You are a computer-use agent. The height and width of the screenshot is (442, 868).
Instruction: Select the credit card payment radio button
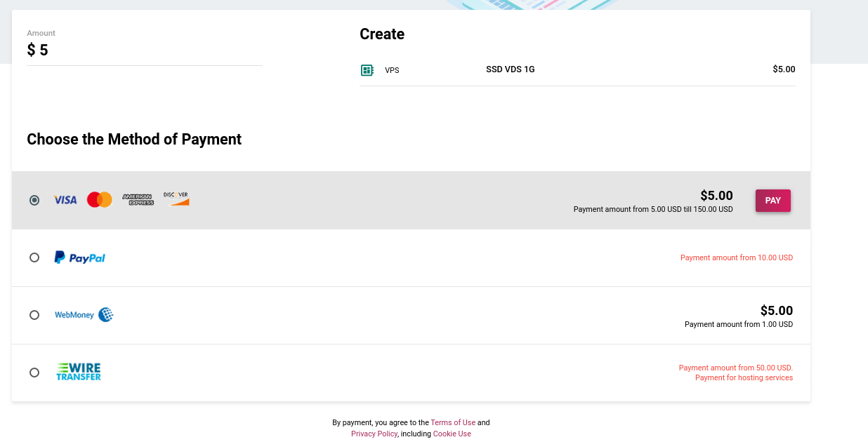pyautogui.click(x=34, y=200)
